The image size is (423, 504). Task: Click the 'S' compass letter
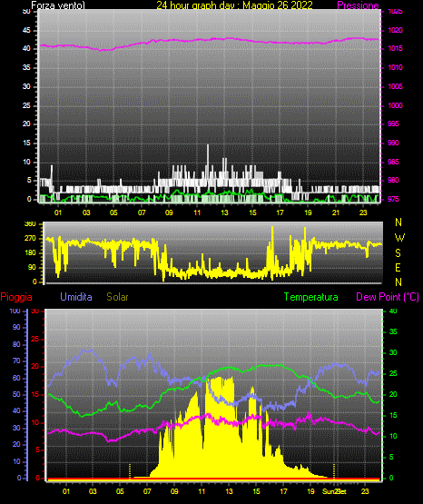point(398,253)
